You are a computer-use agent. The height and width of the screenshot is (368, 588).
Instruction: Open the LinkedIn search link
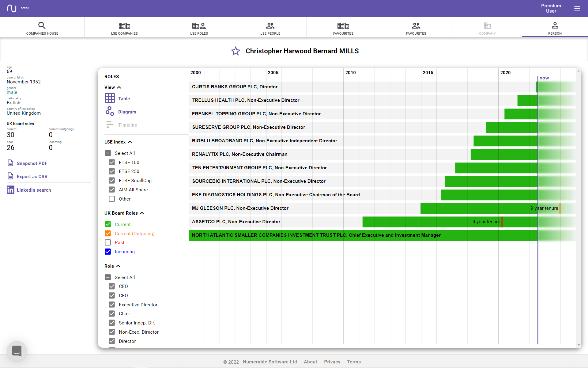click(34, 190)
